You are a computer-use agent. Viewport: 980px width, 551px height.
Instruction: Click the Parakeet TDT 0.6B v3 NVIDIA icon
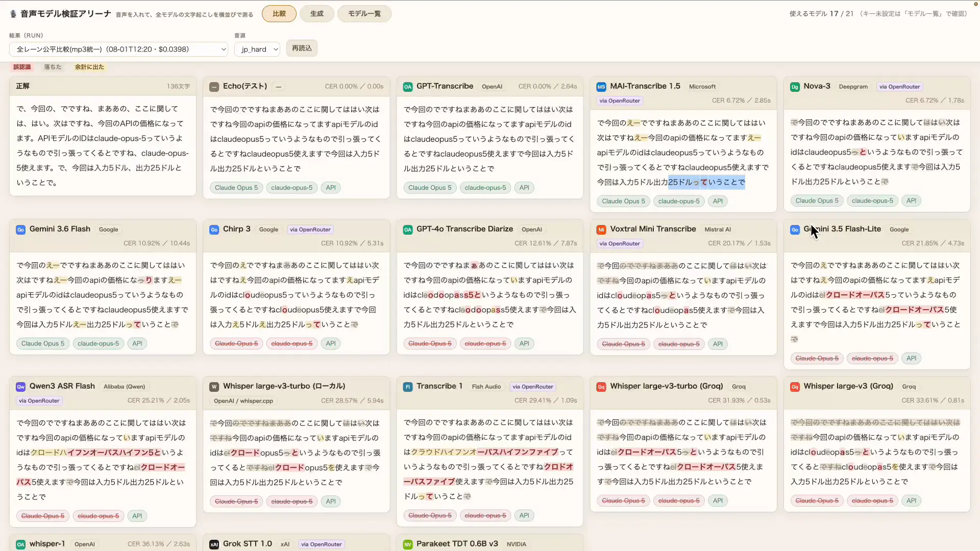[407, 544]
